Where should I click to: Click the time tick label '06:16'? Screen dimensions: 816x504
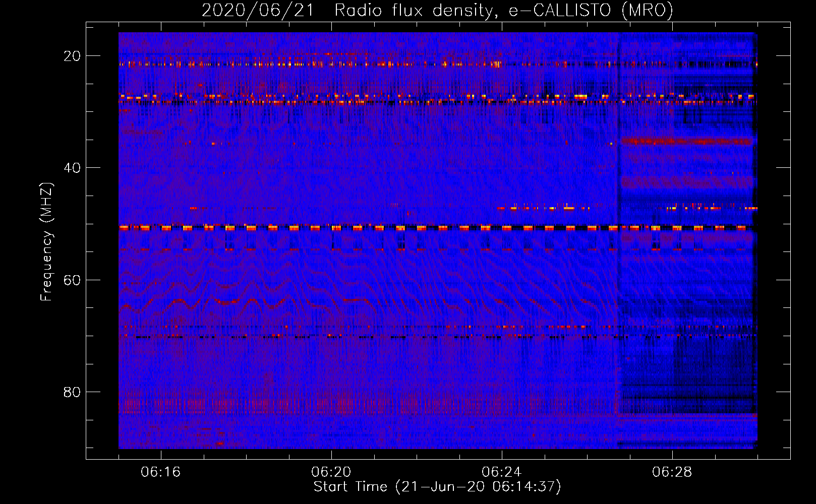coord(161,472)
